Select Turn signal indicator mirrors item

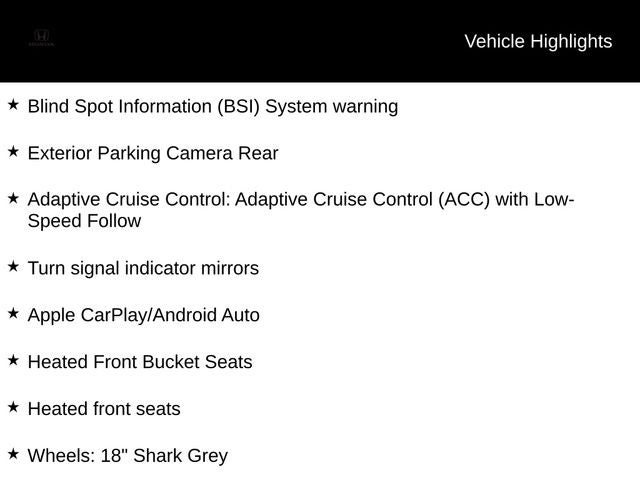click(x=143, y=269)
